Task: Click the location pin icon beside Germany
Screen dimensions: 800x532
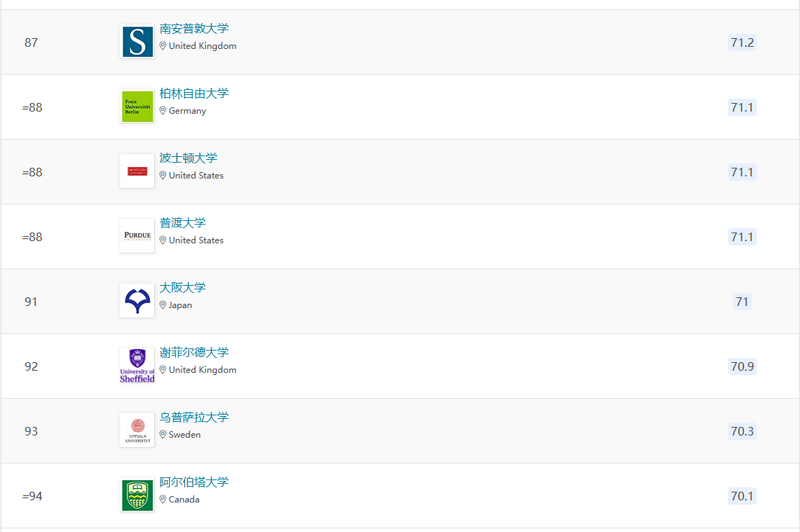Action: point(163,111)
